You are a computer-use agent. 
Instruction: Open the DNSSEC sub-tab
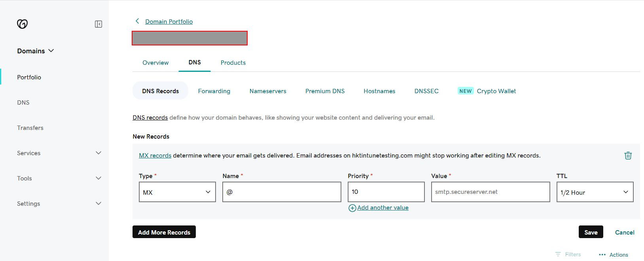point(426,91)
